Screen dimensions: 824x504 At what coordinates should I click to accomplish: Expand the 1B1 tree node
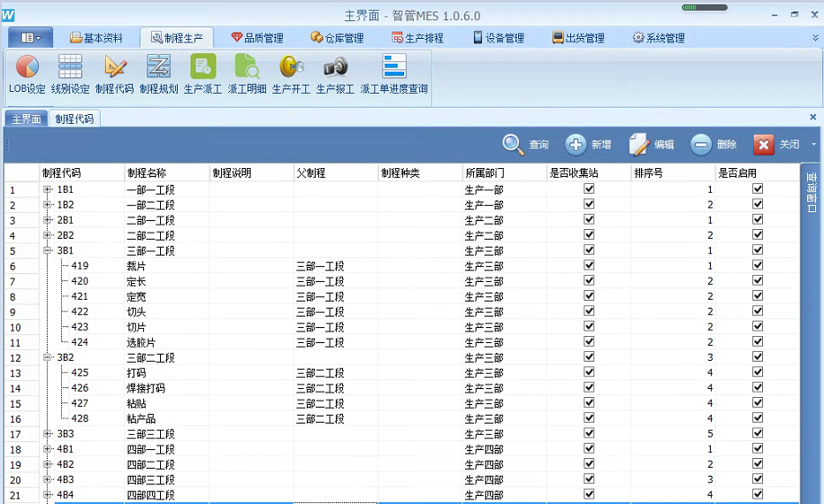click(47, 189)
